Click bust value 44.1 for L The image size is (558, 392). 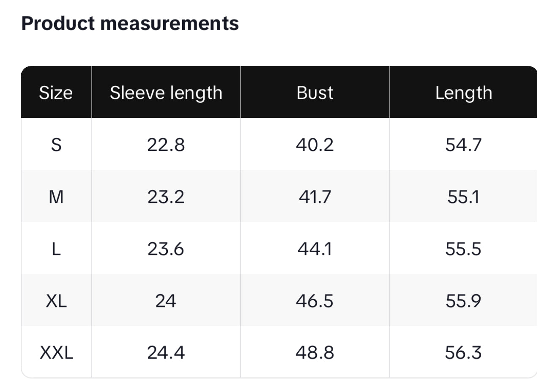315,249
